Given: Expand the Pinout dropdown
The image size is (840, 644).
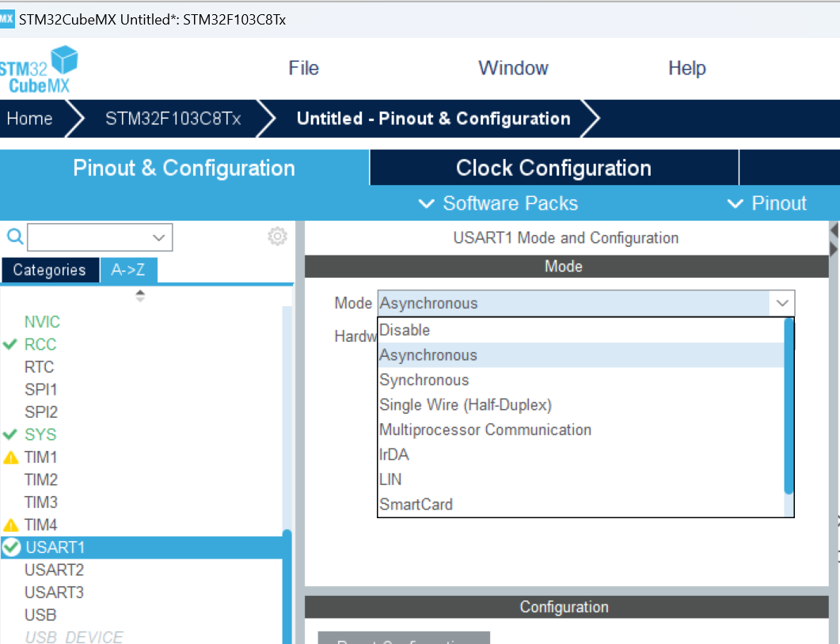Looking at the screenshot, I should 766,203.
